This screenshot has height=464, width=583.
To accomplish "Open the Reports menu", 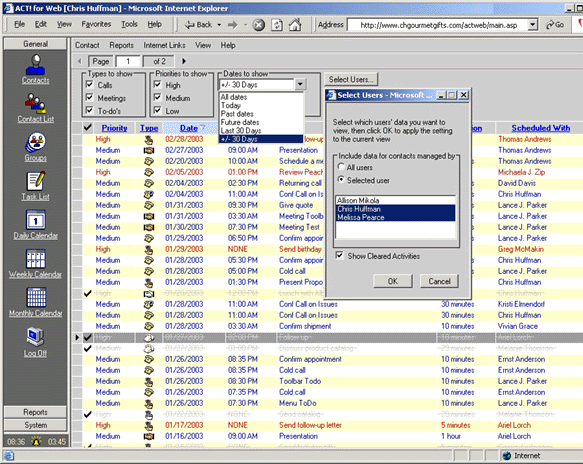I will pos(121,45).
